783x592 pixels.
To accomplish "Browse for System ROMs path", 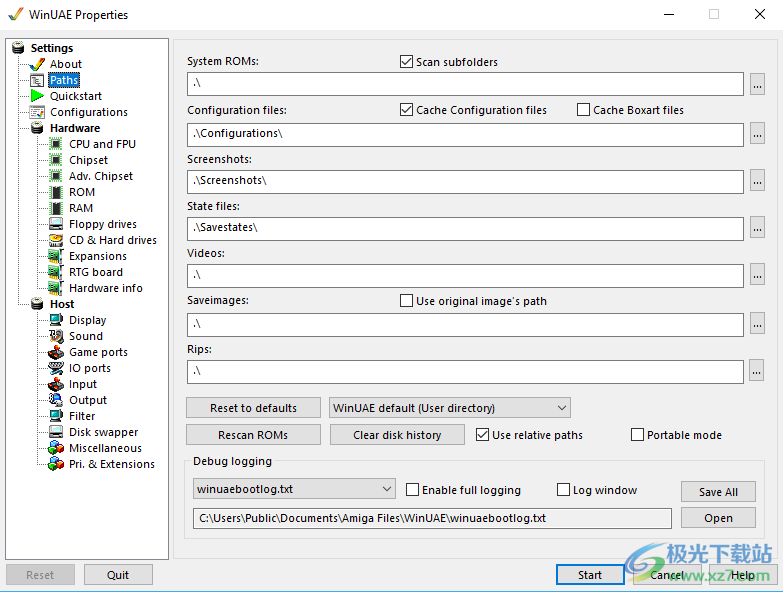I will [x=758, y=84].
